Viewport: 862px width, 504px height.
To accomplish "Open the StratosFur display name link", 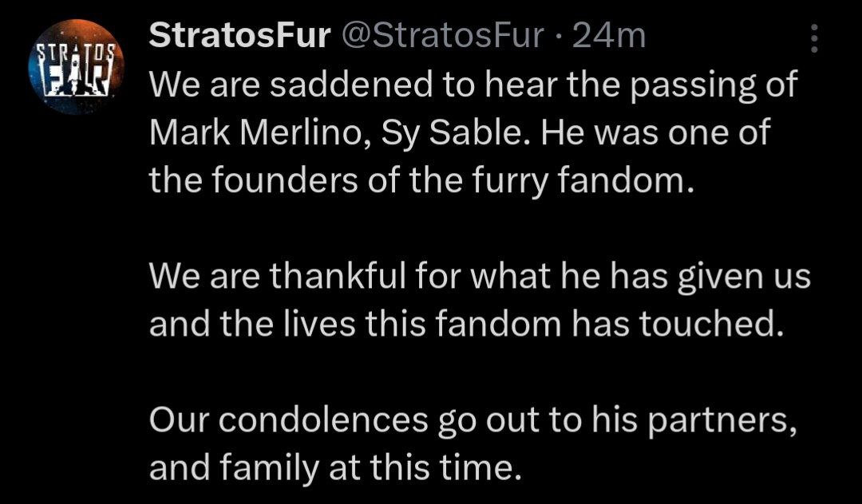I will 239,37.
